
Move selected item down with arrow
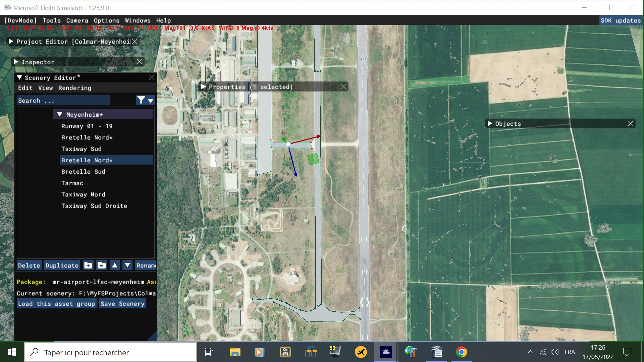click(127, 265)
